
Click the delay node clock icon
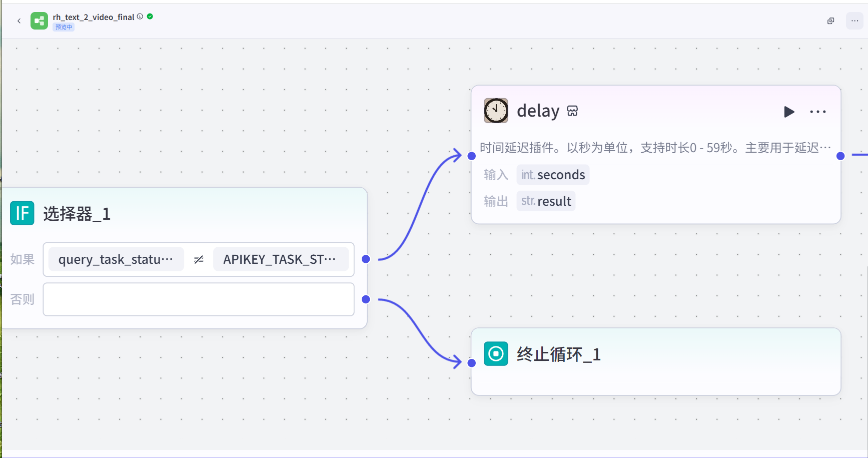pyautogui.click(x=496, y=111)
